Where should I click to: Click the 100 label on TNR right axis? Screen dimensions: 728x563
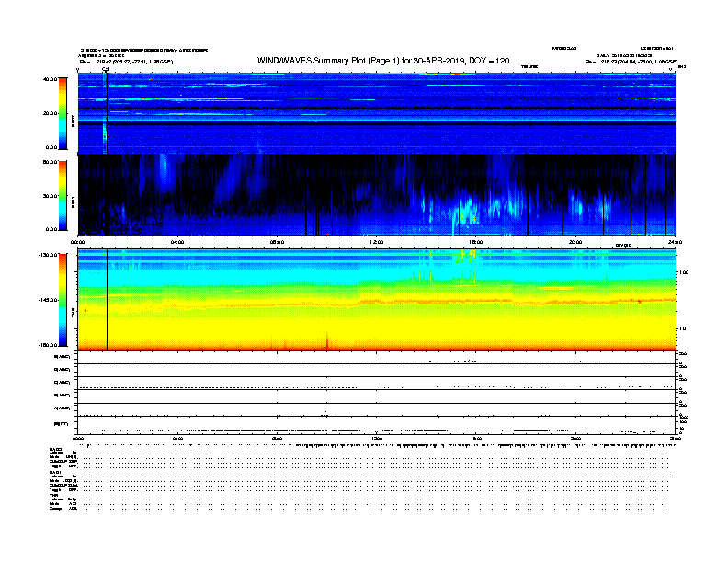[684, 272]
